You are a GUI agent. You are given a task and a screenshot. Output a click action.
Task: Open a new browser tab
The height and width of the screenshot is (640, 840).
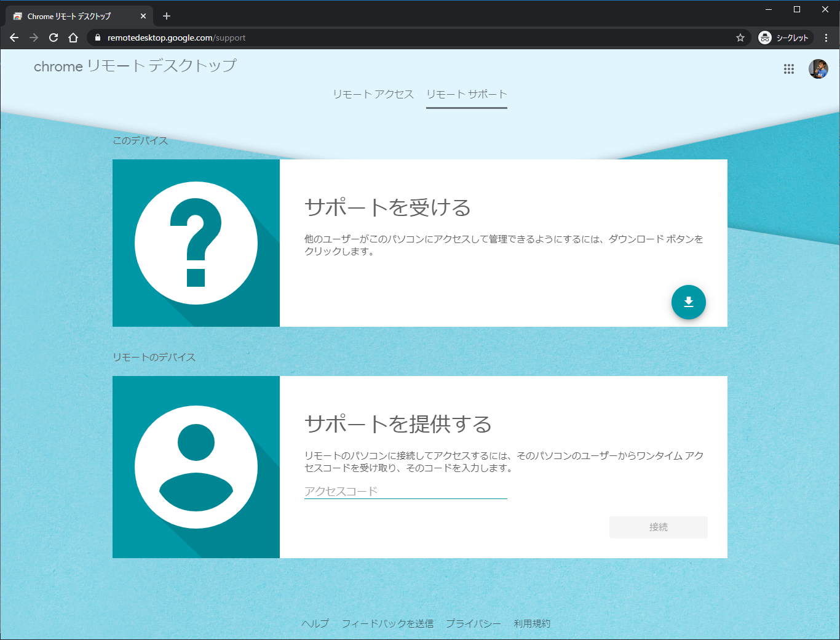[167, 16]
